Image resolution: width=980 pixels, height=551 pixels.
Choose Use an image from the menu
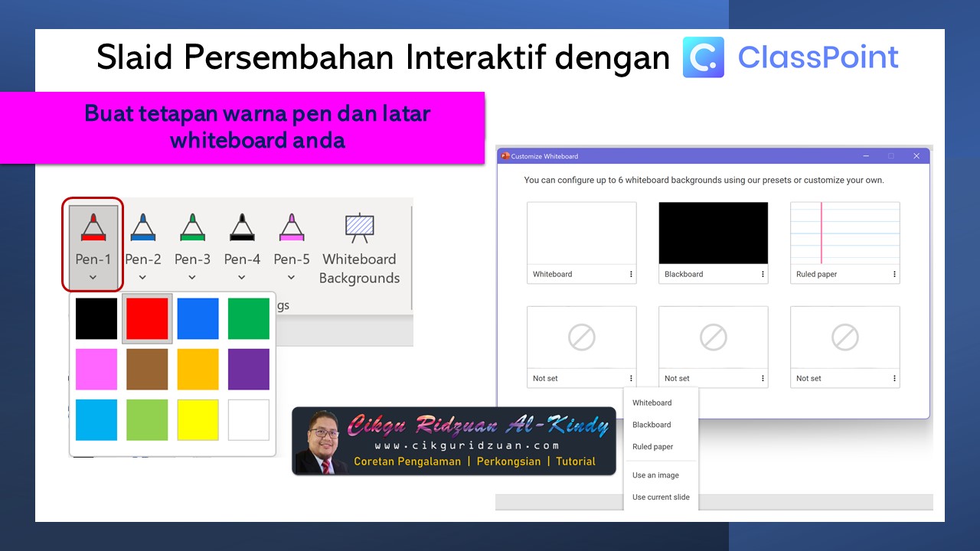tap(655, 474)
